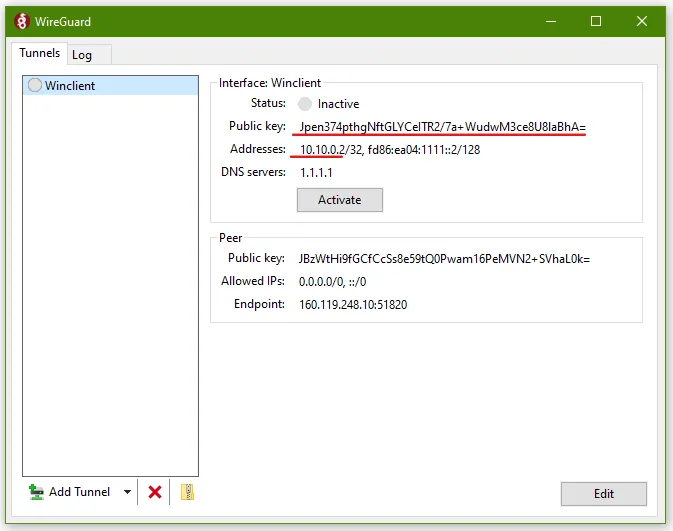Screen dimensions: 673x531
Task: Maximize the WireGuard window
Action: (x=596, y=21)
